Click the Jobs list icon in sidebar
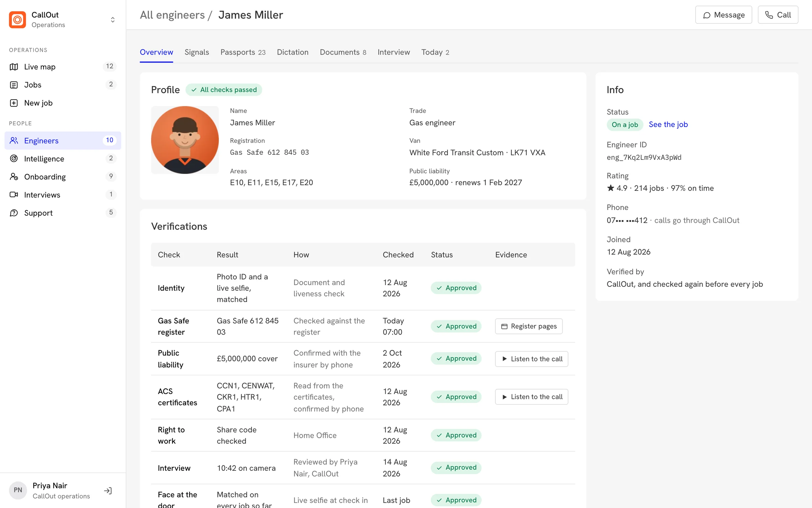This screenshot has height=508, width=812. coord(14,85)
